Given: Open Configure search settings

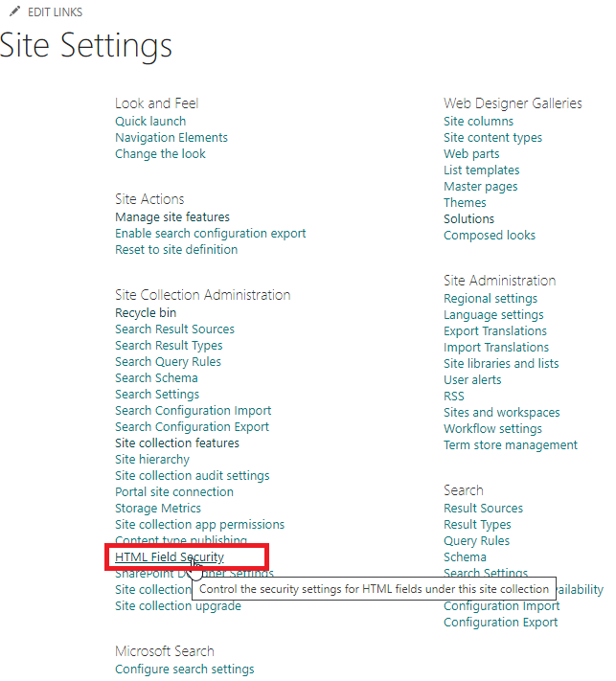Looking at the screenshot, I should pyautogui.click(x=185, y=670).
